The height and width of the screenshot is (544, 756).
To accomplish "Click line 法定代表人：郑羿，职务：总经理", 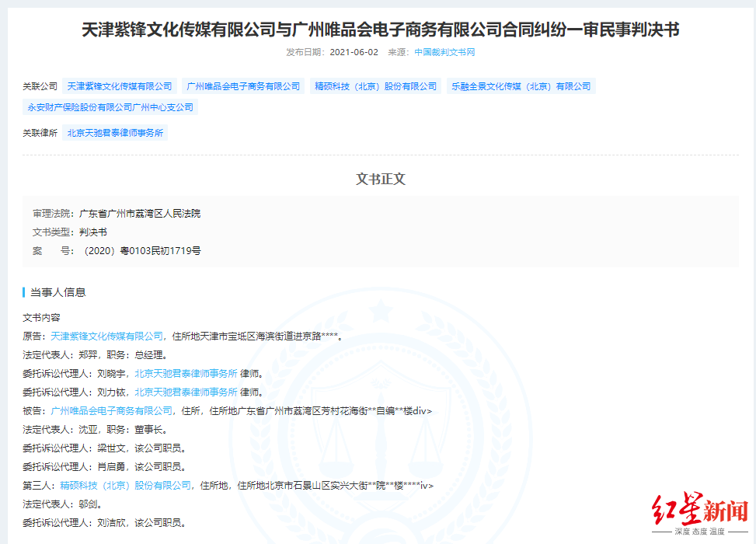I will [95, 355].
